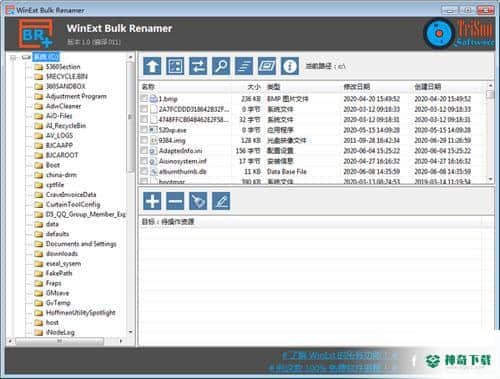Select the AiD-Files folder
Viewport: 500px width, 379px height.
point(59,116)
